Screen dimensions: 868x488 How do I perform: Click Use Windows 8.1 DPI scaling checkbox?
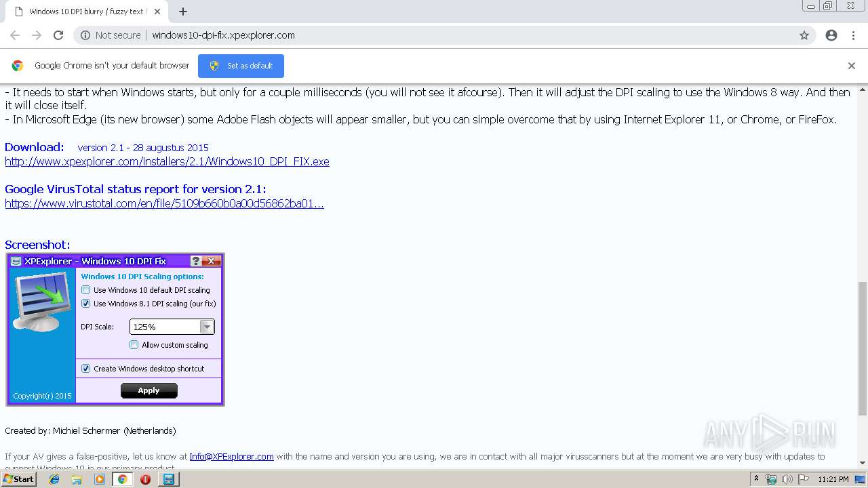click(x=86, y=304)
